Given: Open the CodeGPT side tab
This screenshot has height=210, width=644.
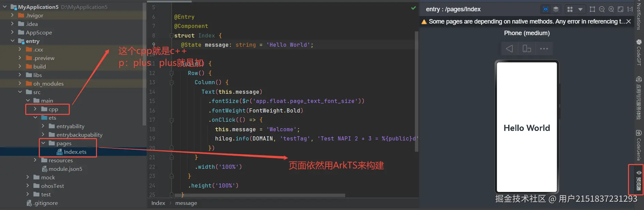Looking at the screenshot, I should coord(639,52).
